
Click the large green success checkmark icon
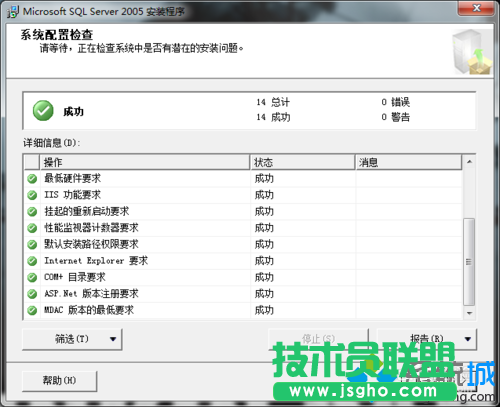(x=43, y=111)
